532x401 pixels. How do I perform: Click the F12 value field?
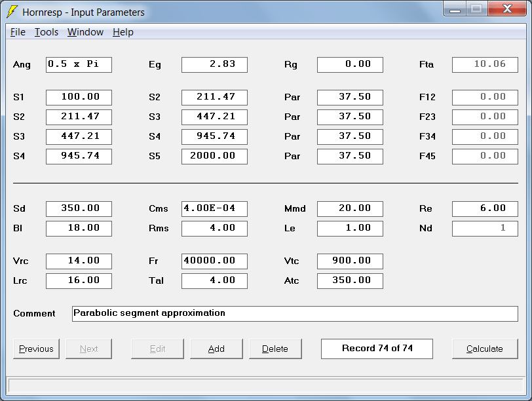pos(485,98)
